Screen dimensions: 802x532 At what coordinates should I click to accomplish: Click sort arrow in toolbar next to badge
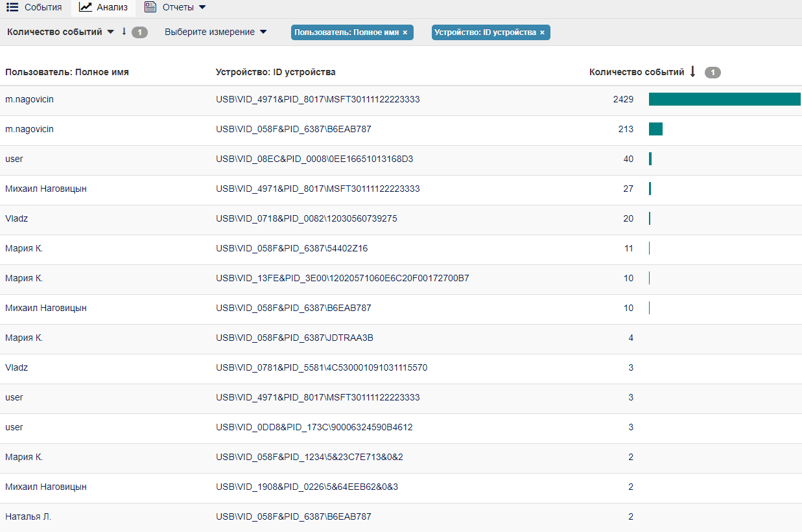(124, 32)
